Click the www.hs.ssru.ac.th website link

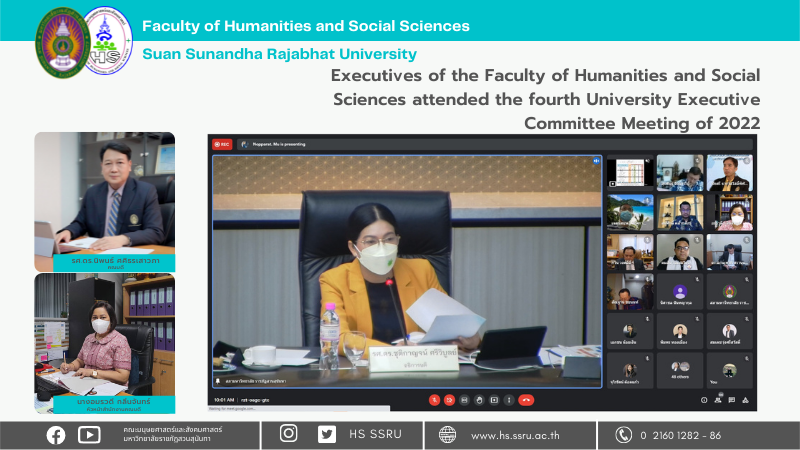pyautogui.click(x=517, y=435)
